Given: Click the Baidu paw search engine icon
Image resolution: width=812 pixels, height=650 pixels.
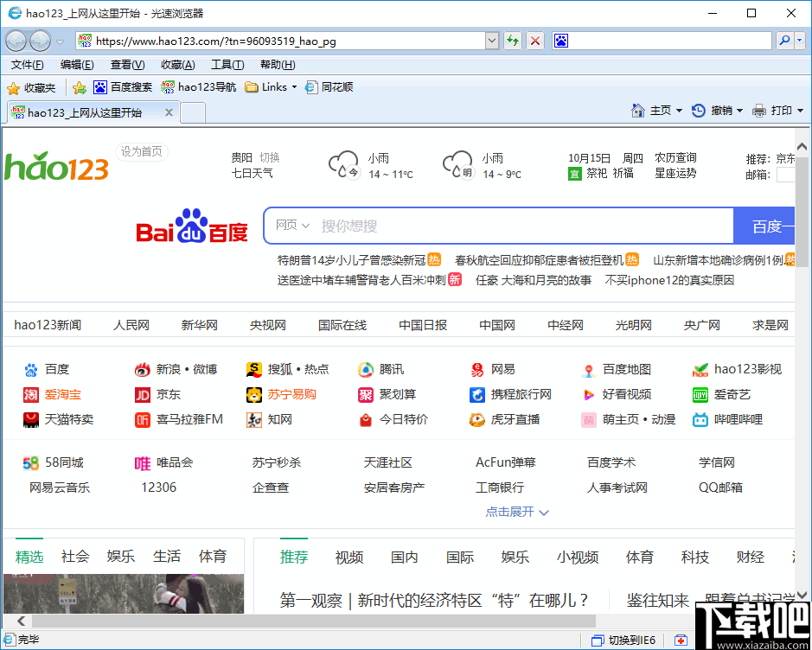Looking at the screenshot, I should pos(561,41).
